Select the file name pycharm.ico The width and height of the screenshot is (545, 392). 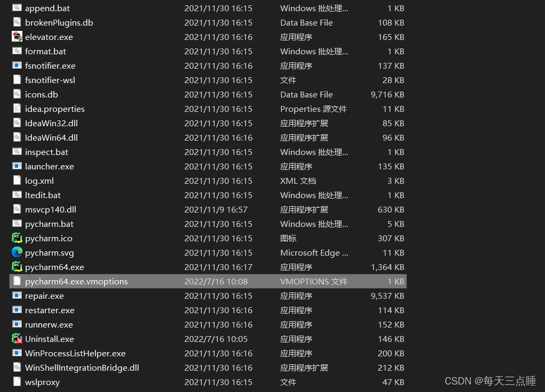coord(48,239)
